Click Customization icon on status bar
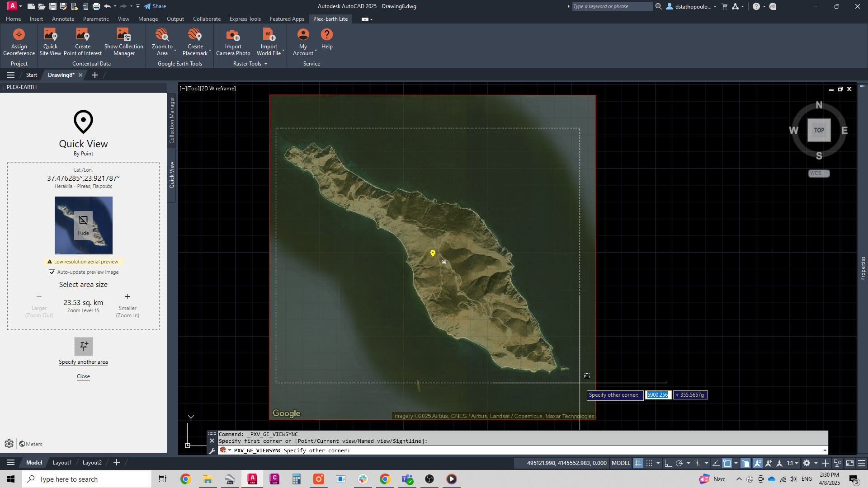 862,463
